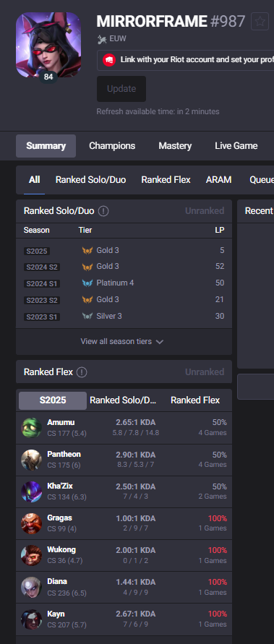Image resolution: width=274 pixels, height=644 pixels.
Task: Click Pantheon's 2.90:1 KDA value
Action: [x=136, y=455]
